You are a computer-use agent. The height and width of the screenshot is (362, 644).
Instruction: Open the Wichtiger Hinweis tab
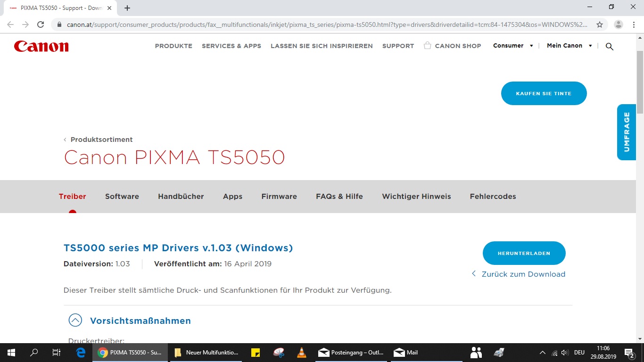click(x=416, y=197)
